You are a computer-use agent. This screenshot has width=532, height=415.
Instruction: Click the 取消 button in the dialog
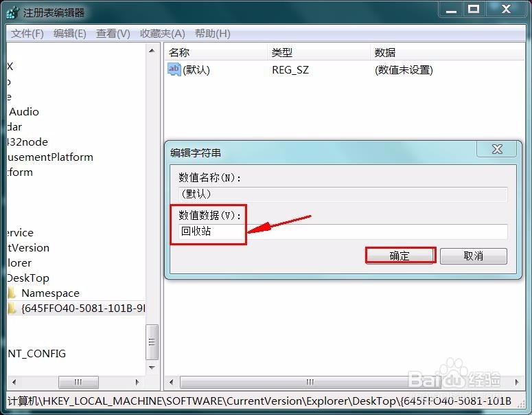pos(473,256)
